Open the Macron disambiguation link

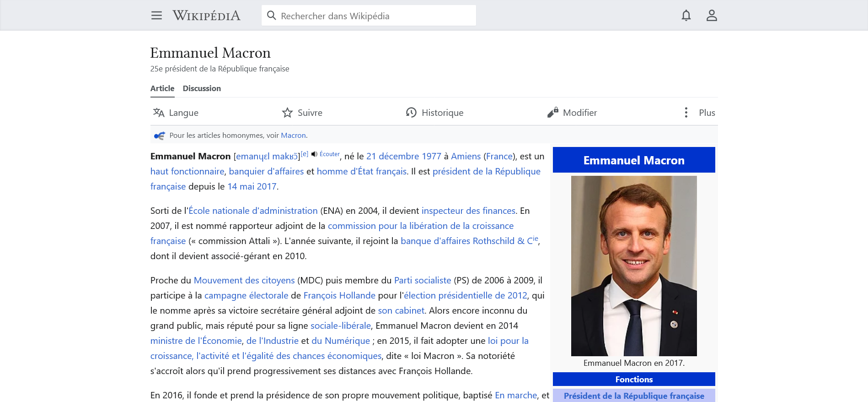tap(293, 136)
